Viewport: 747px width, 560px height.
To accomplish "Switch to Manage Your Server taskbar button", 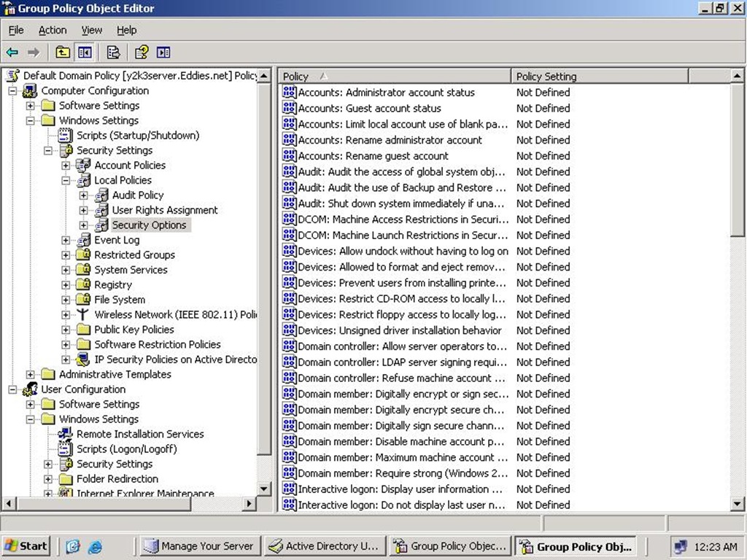I will tap(201, 545).
